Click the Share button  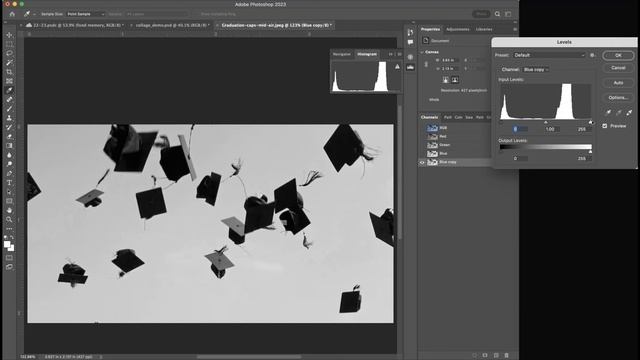[481, 14]
